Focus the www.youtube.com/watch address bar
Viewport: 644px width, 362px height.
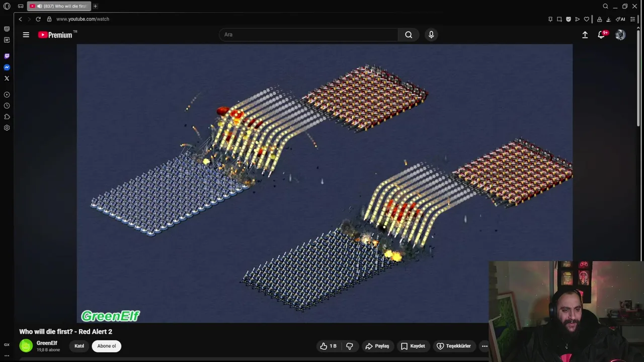pos(83,19)
